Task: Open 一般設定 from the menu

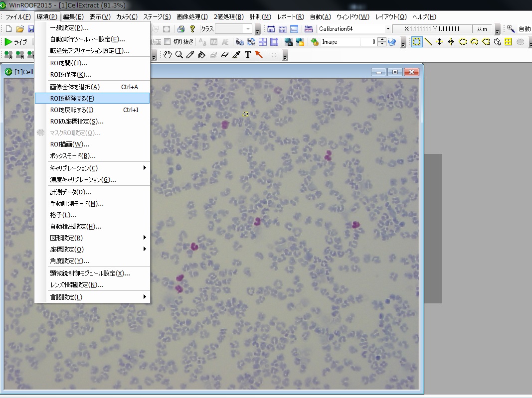Action: [x=92, y=27]
